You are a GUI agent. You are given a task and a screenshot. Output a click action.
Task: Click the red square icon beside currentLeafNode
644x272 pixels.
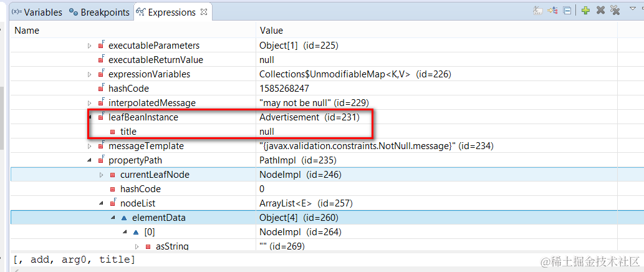pos(113,175)
